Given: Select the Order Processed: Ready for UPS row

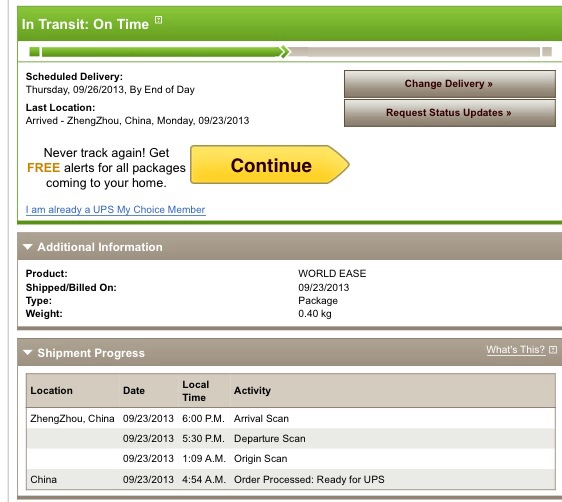Looking at the screenshot, I should point(291,479).
